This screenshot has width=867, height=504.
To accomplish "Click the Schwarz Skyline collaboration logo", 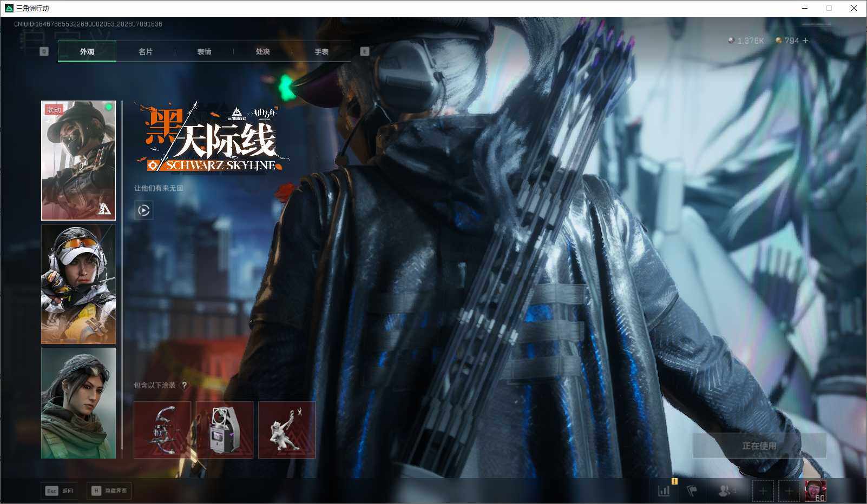I will point(212,138).
